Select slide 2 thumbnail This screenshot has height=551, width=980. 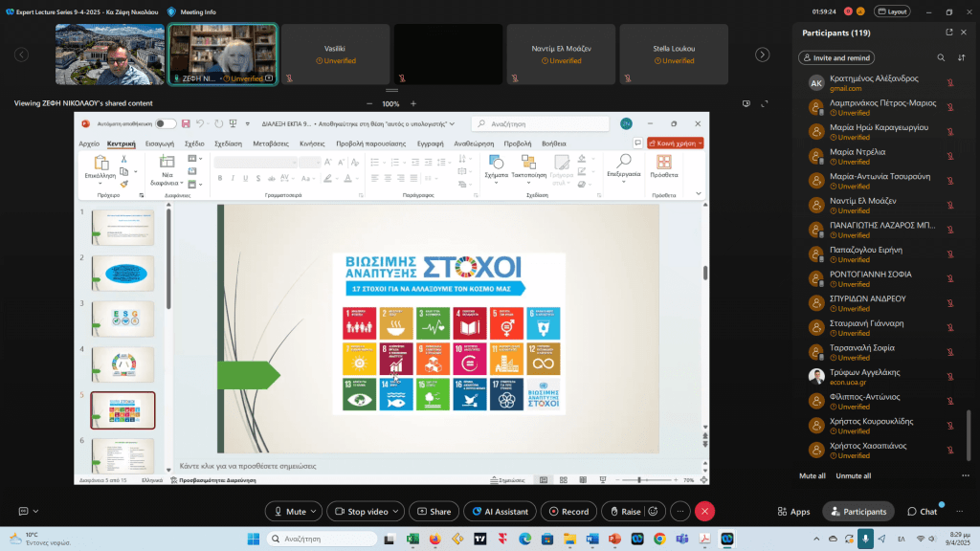(x=122, y=273)
